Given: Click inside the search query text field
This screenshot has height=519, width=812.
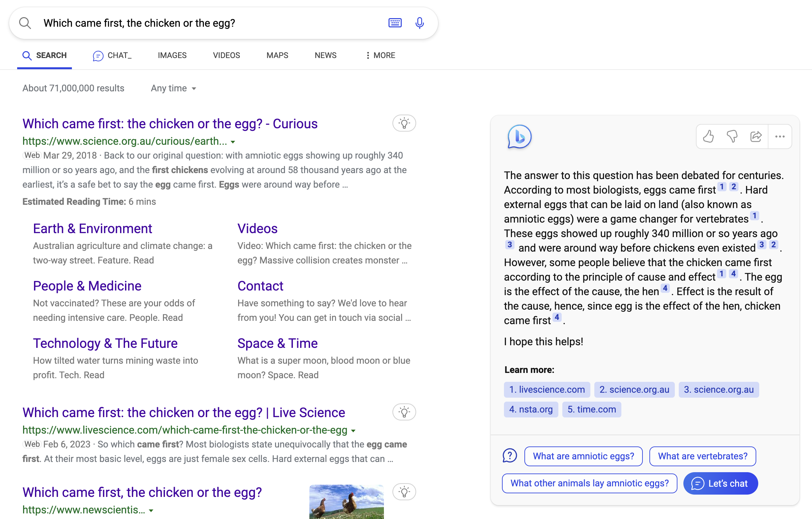Looking at the screenshot, I should (x=202, y=23).
